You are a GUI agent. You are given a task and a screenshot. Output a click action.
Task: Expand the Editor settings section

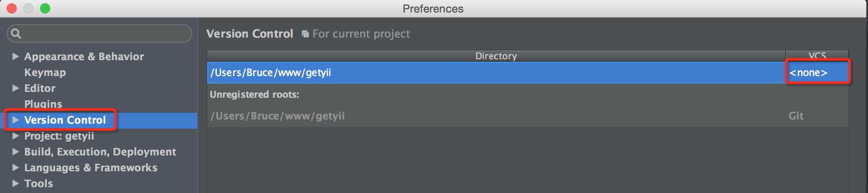point(15,88)
